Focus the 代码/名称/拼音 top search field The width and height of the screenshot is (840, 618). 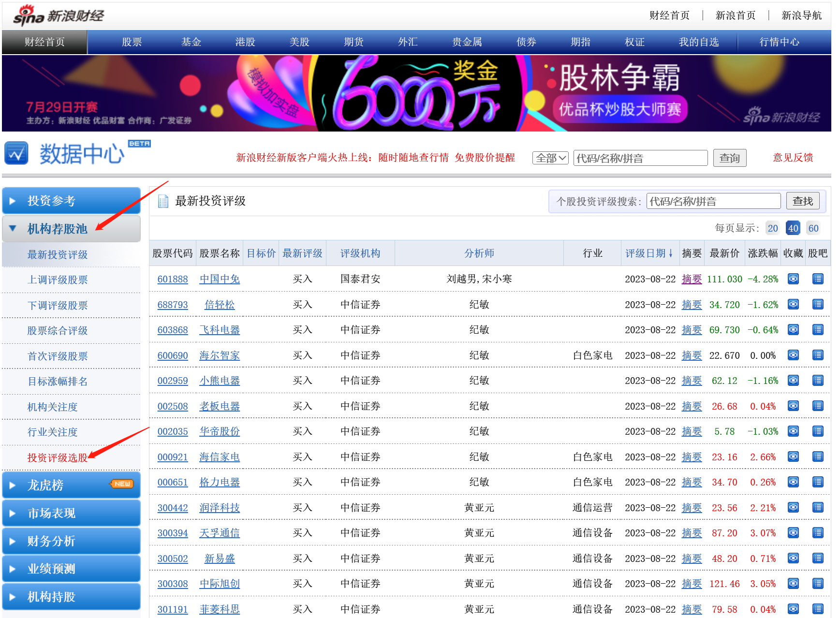coord(640,158)
